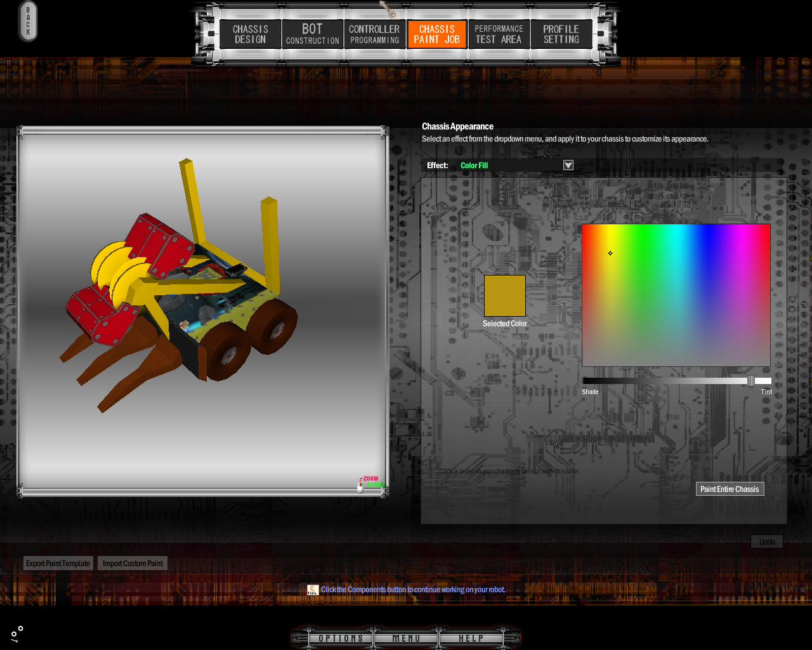This screenshot has width=812, height=650.
Task: Click Import Custom Paint button
Action: (133, 563)
